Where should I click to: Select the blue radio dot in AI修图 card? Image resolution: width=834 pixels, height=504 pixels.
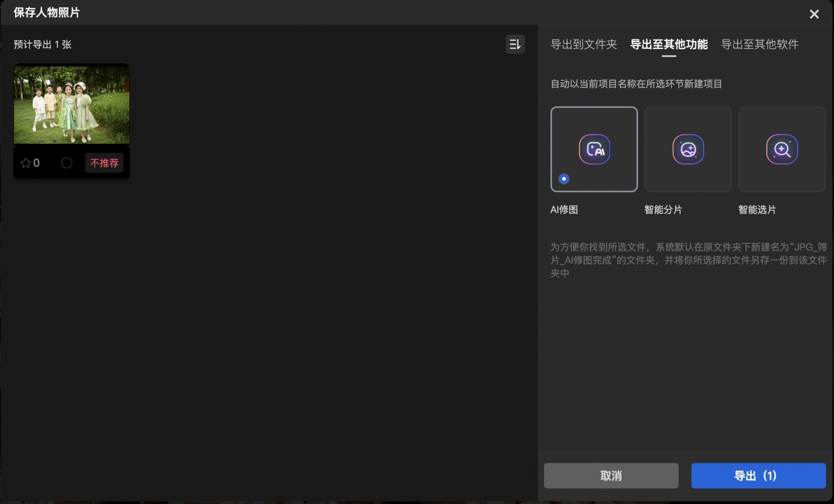[563, 179]
